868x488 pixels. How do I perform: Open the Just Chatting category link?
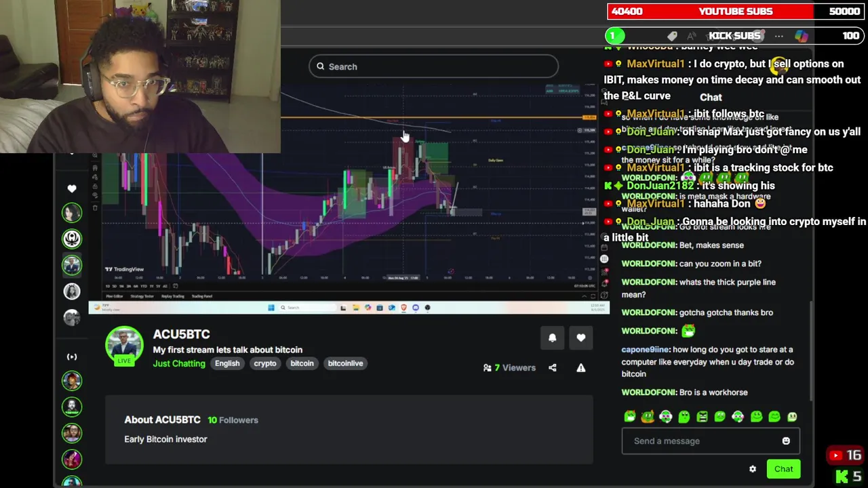(179, 363)
